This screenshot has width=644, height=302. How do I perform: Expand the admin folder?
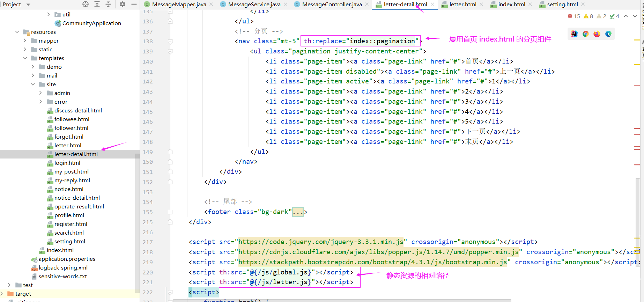coord(40,93)
